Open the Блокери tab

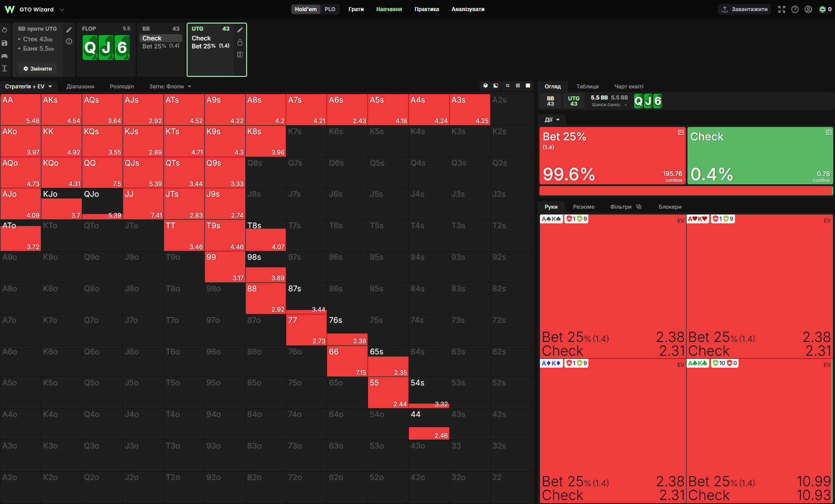[x=670, y=207]
